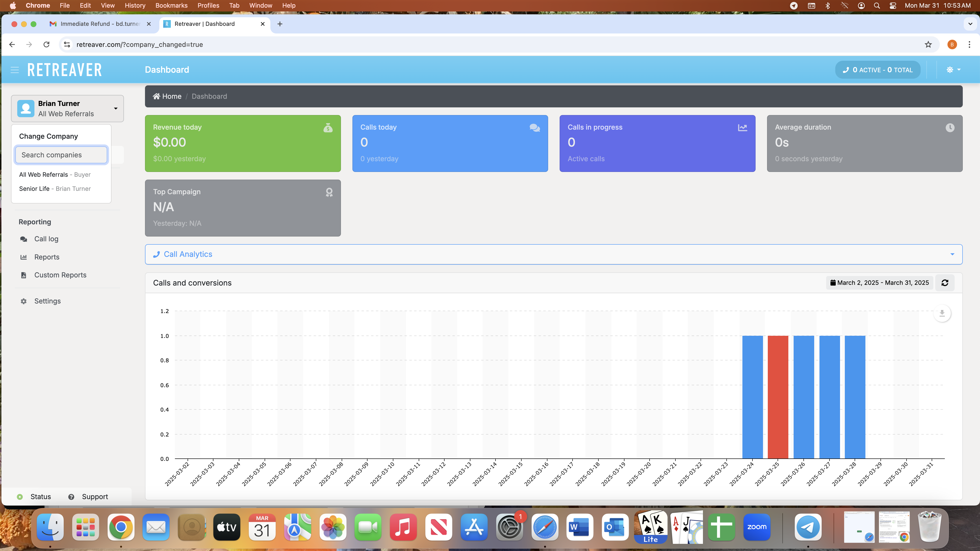Viewport: 980px width, 551px height.
Task: Open the tab search chevron dropdown
Action: [970, 24]
